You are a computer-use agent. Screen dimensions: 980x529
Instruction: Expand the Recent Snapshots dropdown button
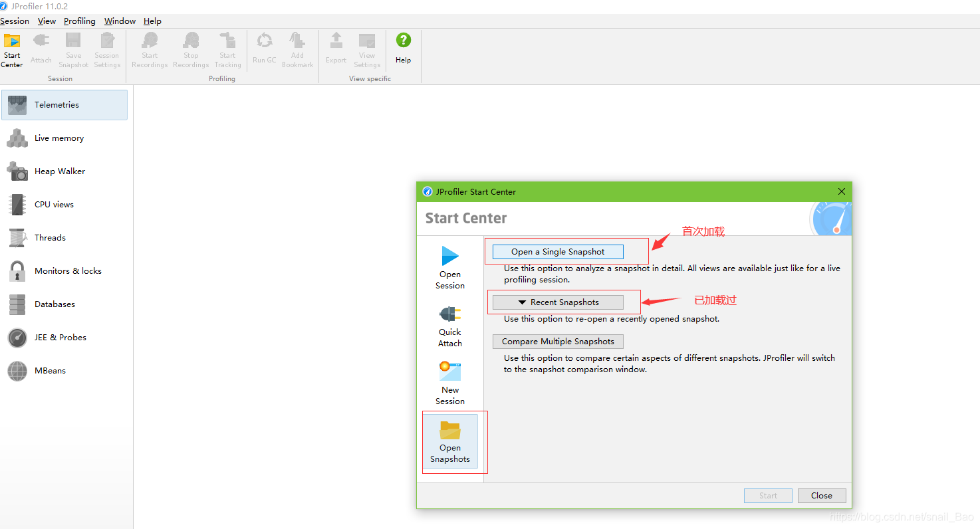tap(558, 302)
